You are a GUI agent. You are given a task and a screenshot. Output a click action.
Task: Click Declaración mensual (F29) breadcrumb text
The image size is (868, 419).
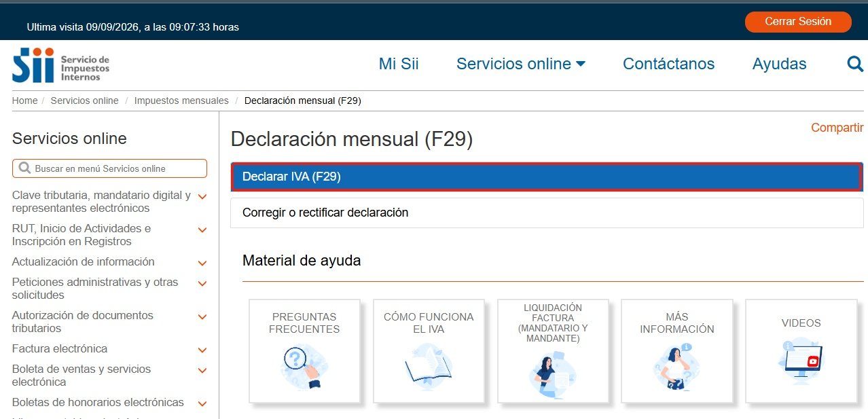click(x=302, y=101)
